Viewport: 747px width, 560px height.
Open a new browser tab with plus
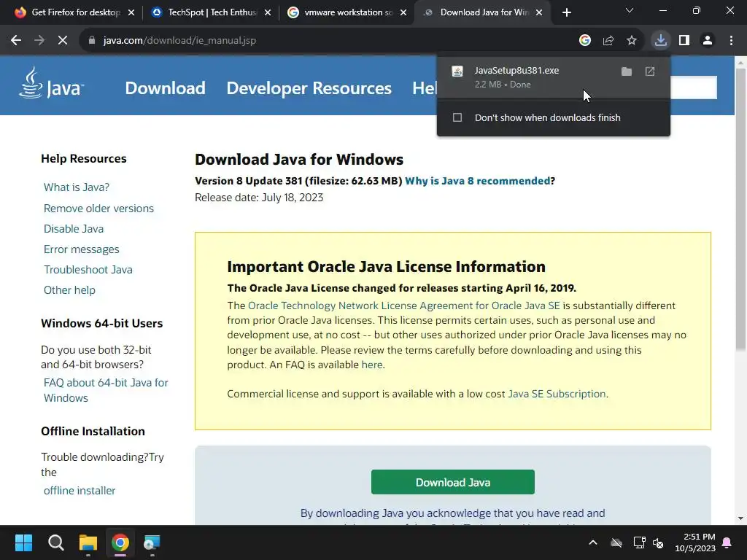566,12
